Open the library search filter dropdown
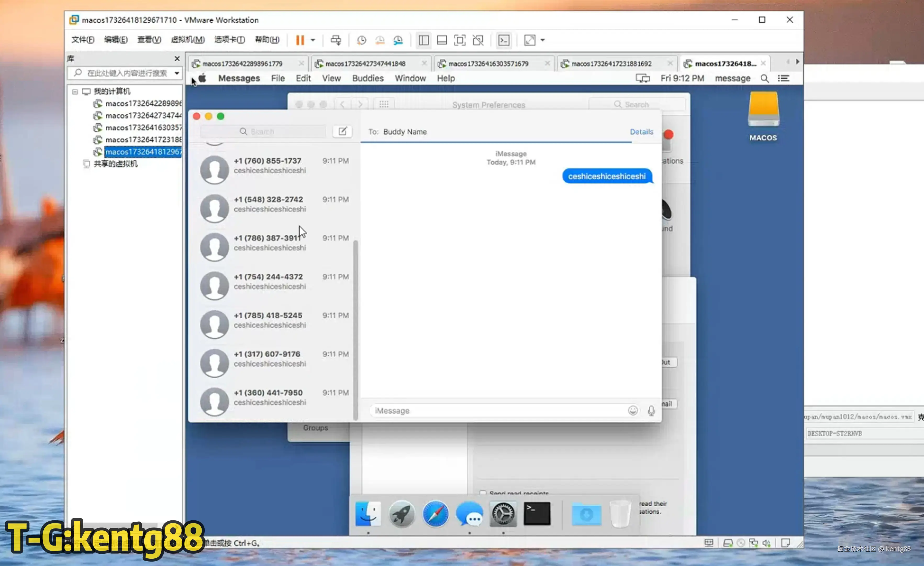Screen dimensions: 924x566 coord(177,73)
